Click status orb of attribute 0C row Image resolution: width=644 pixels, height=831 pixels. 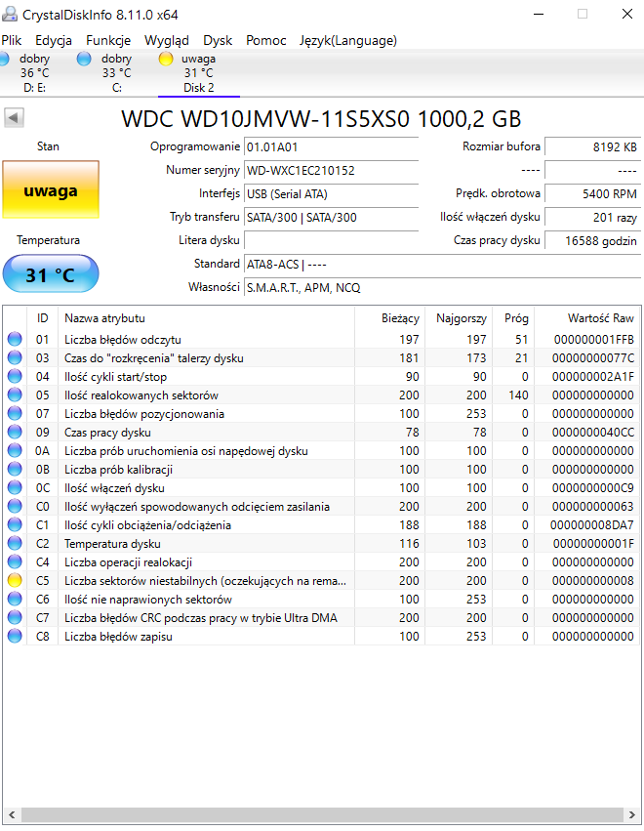pyautogui.click(x=15, y=487)
